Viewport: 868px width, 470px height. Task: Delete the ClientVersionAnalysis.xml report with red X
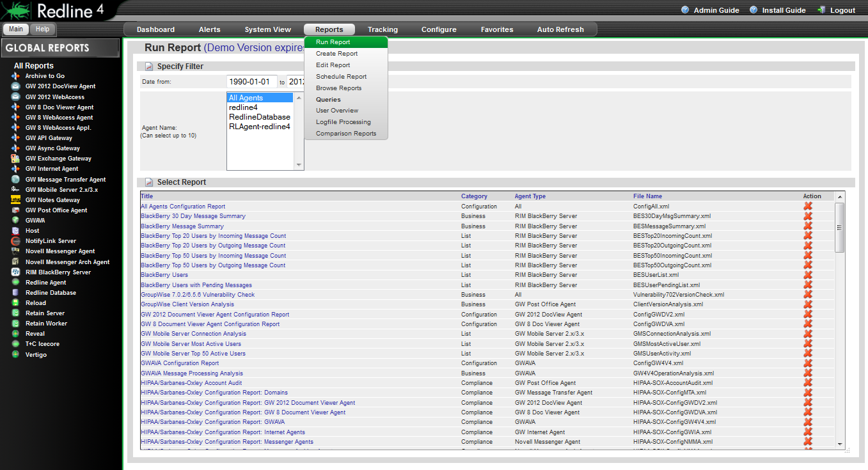pos(808,304)
